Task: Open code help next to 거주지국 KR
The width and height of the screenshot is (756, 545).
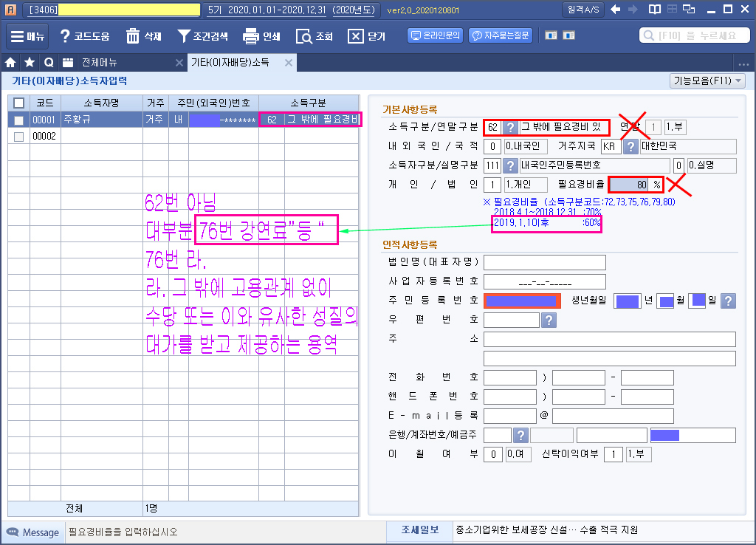Action: 630,146
